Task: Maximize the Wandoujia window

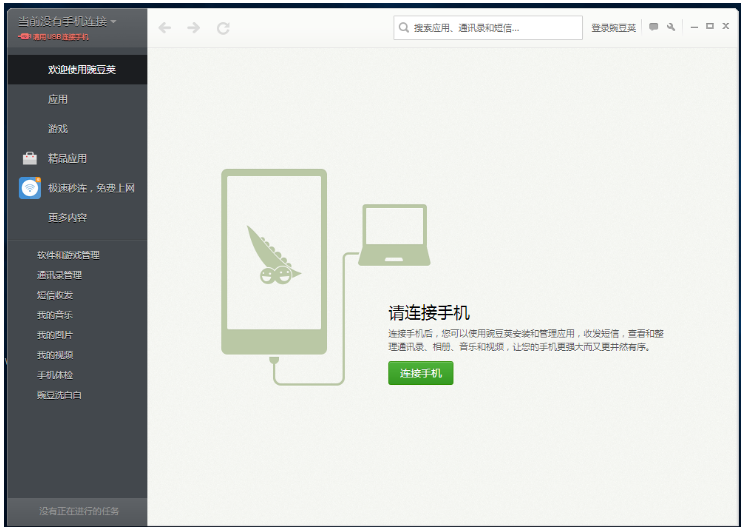Action: pyautogui.click(x=709, y=27)
